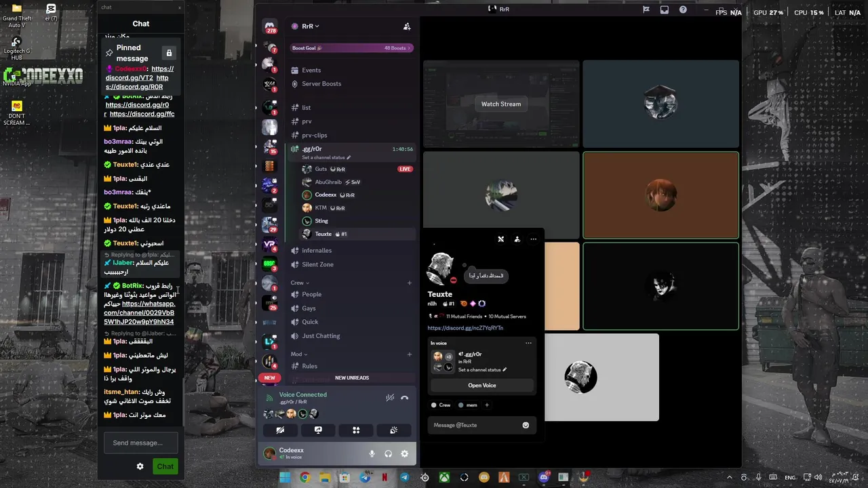Click Open Voice in Teuxte profile
This screenshot has width=868, height=488.
482,385
